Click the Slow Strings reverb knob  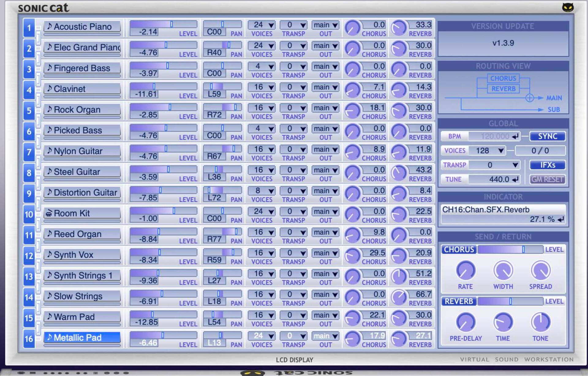coord(399,298)
